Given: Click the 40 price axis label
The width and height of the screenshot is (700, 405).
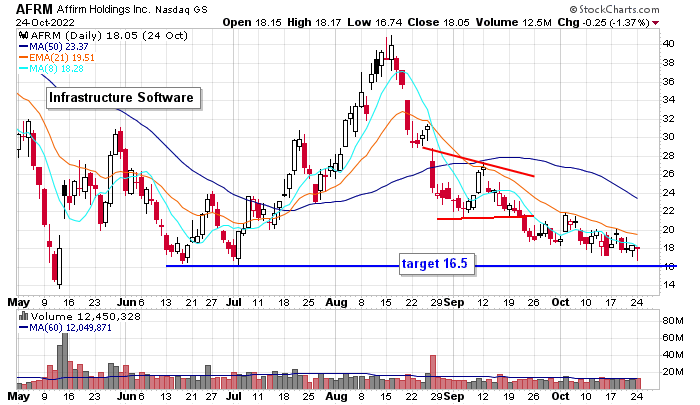Looking at the screenshot, I should 669,44.
